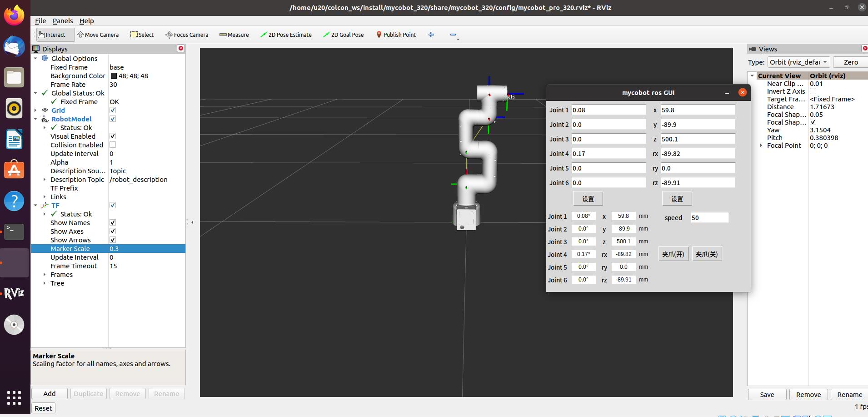Click the Background Color swatch
Viewport: 868px width, 417px height.
pyautogui.click(x=114, y=76)
